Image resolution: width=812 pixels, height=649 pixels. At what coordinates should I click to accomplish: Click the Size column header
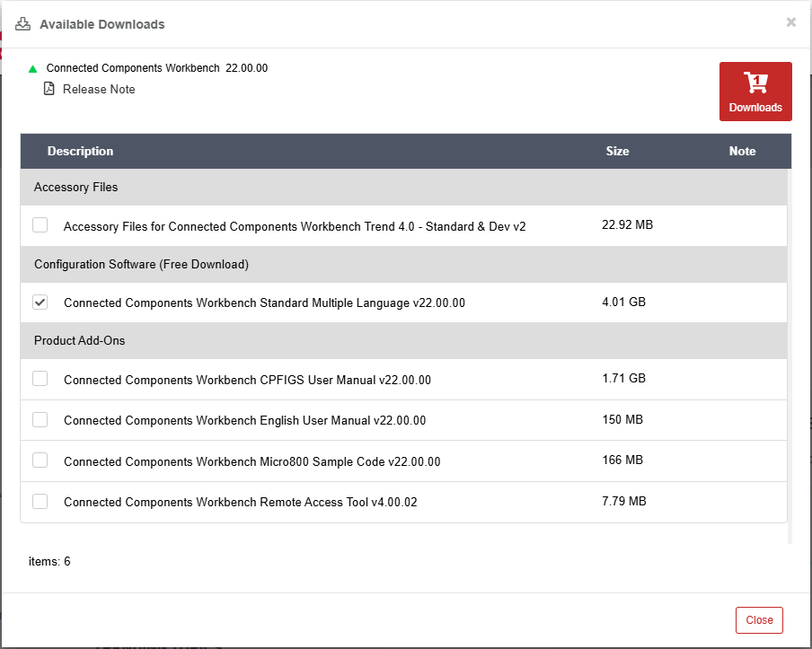click(617, 151)
